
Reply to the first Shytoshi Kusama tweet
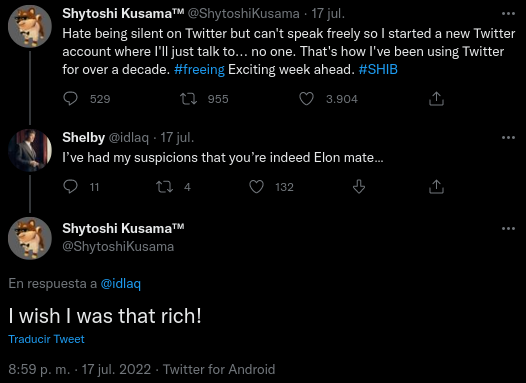[70, 99]
